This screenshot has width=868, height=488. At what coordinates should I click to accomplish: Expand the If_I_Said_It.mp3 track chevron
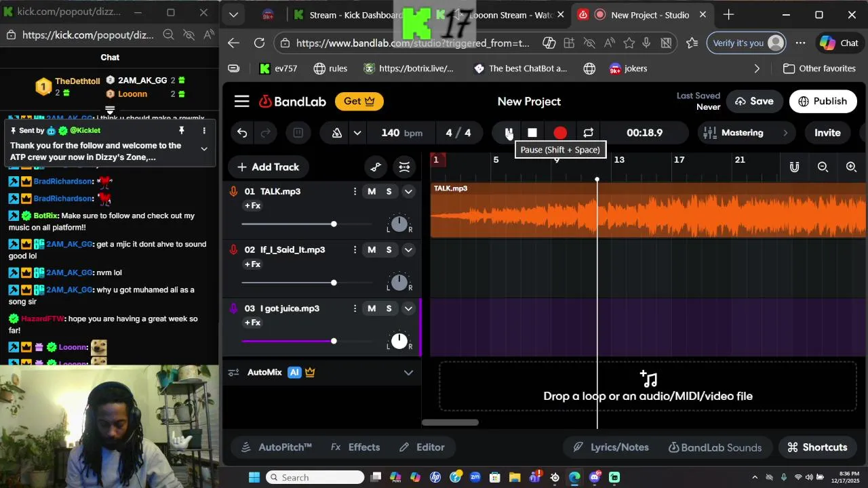pyautogui.click(x=408, y=250)
